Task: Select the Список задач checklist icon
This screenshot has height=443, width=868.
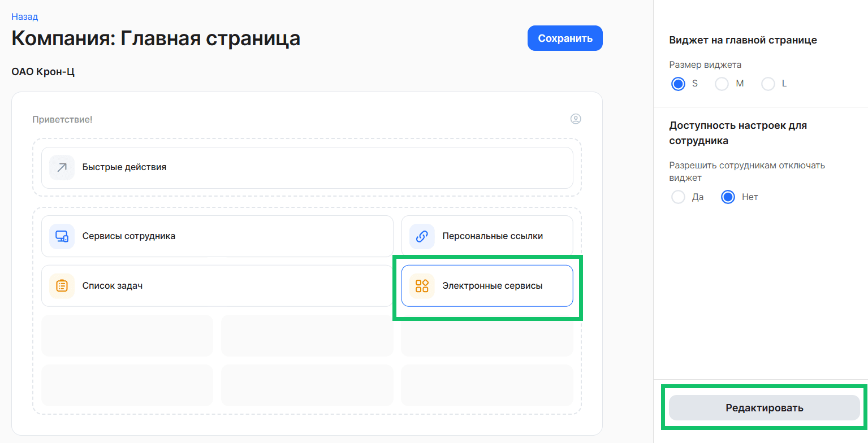Action: click(62, 285)
